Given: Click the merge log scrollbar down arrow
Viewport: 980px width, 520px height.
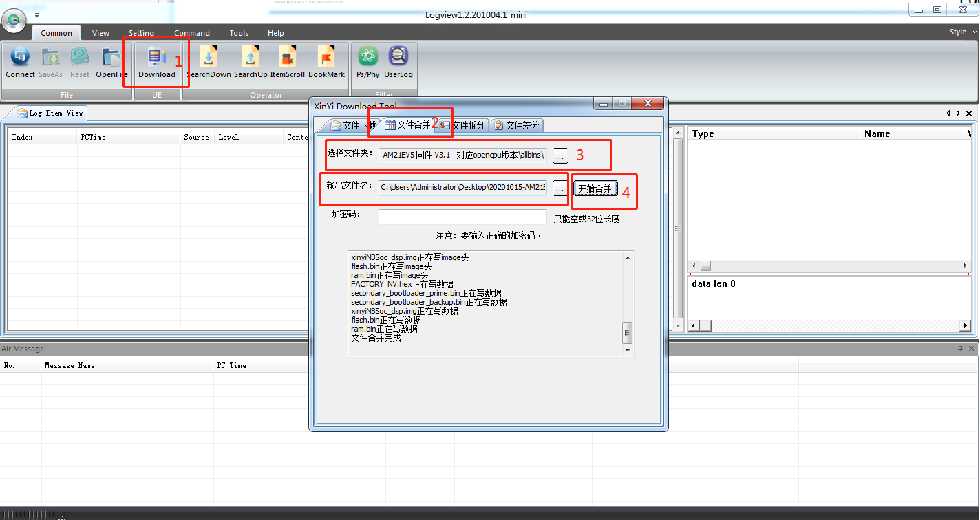Looking at the screenshot, I should click(x=627, y=351).
